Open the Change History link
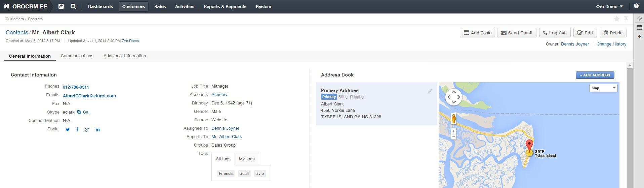The width and height of the screenshot is (644, 188). point(611,44)
